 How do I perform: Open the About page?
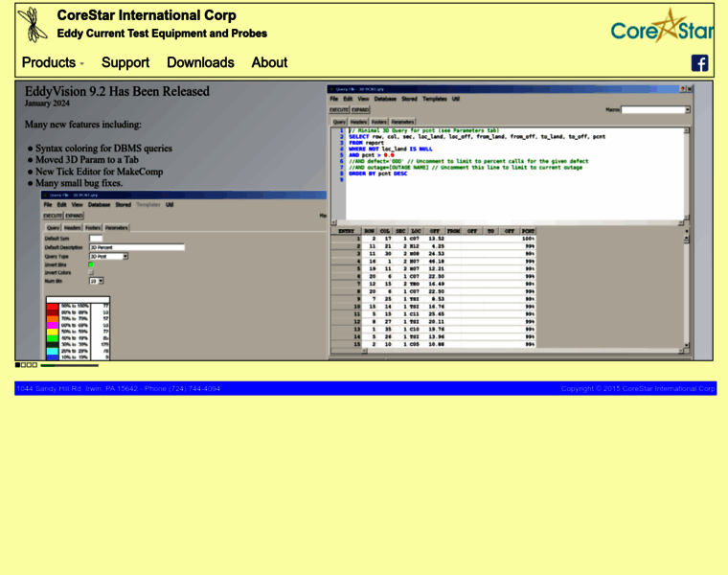[269, 62]
